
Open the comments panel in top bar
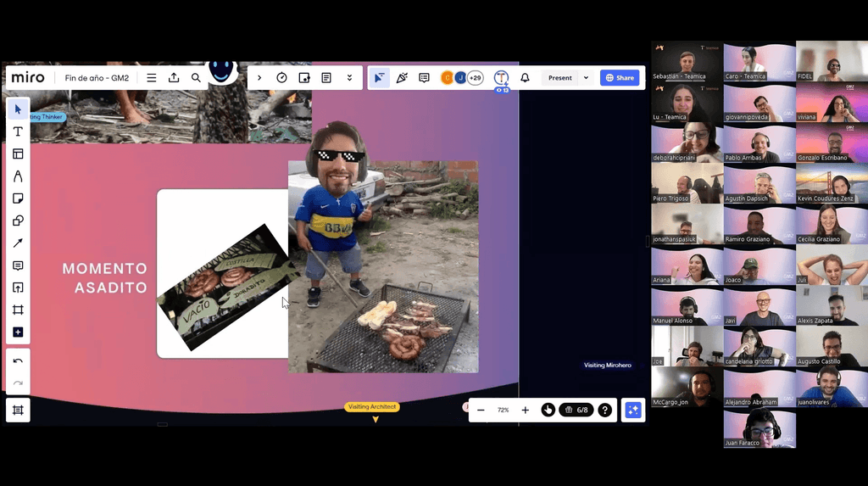(424, 77)
